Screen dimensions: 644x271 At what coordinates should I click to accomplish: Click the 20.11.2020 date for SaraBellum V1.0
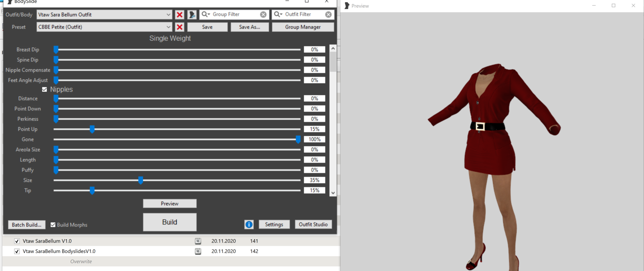coord(223,241)
